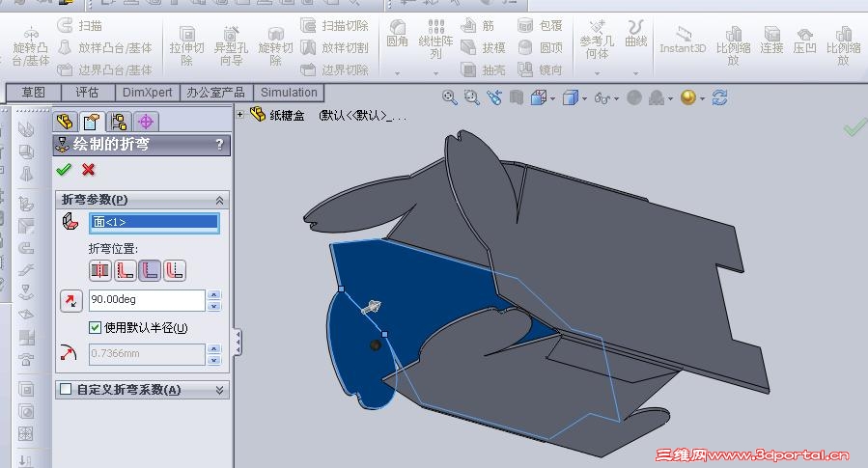Select the Mirror (镜向) feature
868x468 pixels.
[x=541, y=69]
